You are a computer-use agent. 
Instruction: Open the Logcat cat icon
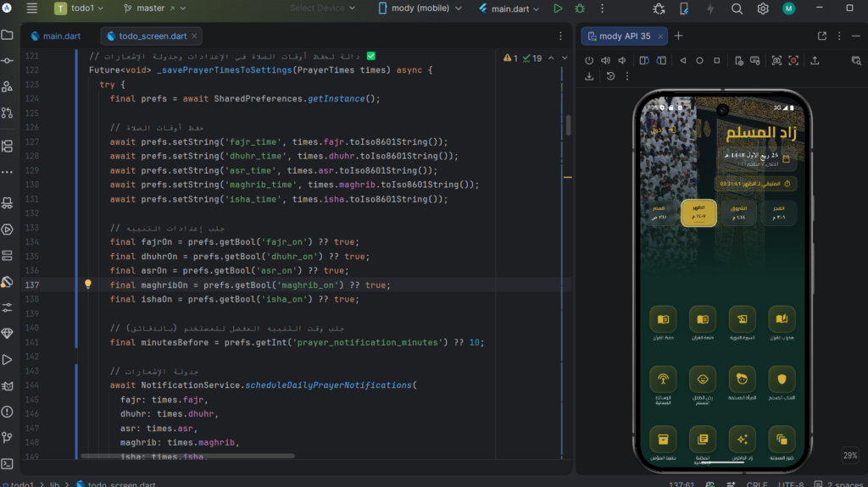(x=7, y=385)
